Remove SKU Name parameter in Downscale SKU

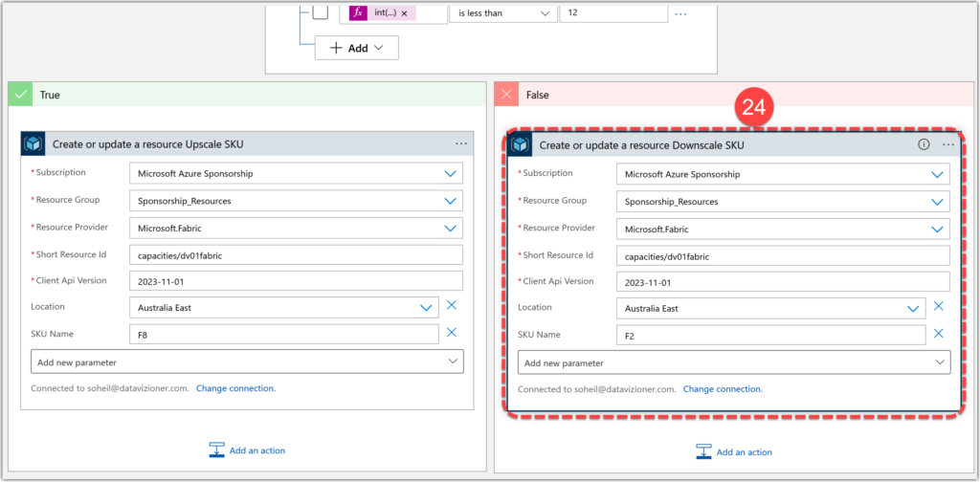pyautogui.click(x=938, y=333)
